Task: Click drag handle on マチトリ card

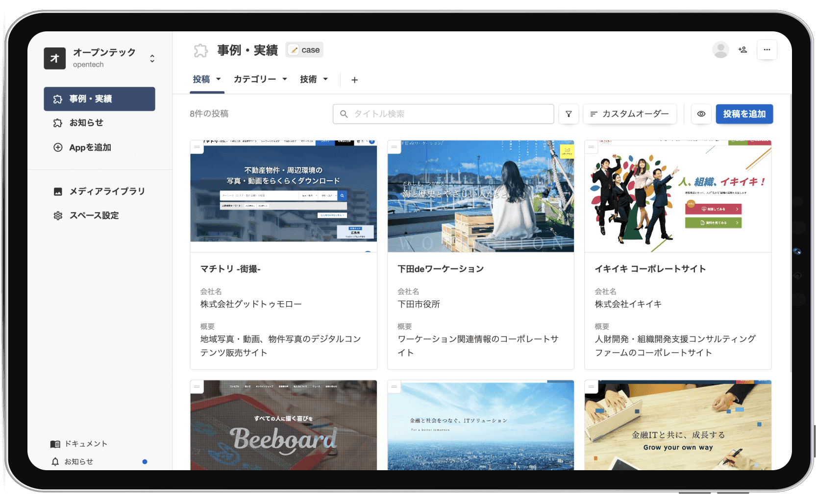Action: 197,147
